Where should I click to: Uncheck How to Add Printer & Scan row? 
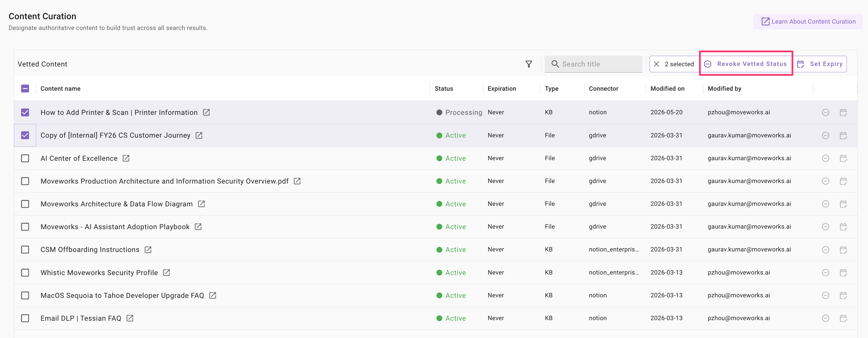point(25,112)
